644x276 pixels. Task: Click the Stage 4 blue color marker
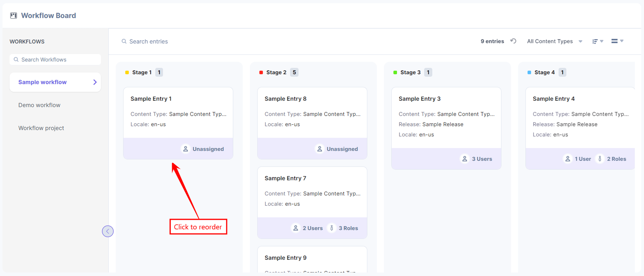[529, 73]
